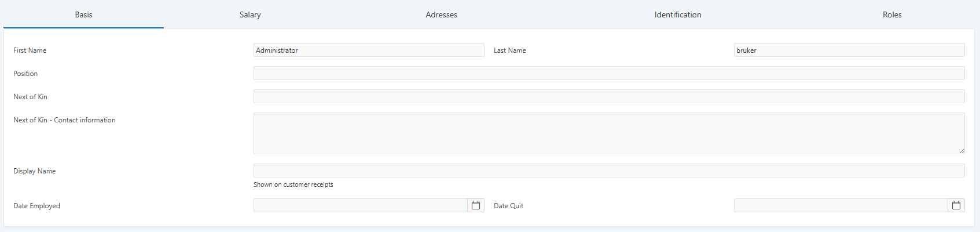Viewport: 980px width, 232px height.
Task: Switch to the Basis tab
Action: 83,14
